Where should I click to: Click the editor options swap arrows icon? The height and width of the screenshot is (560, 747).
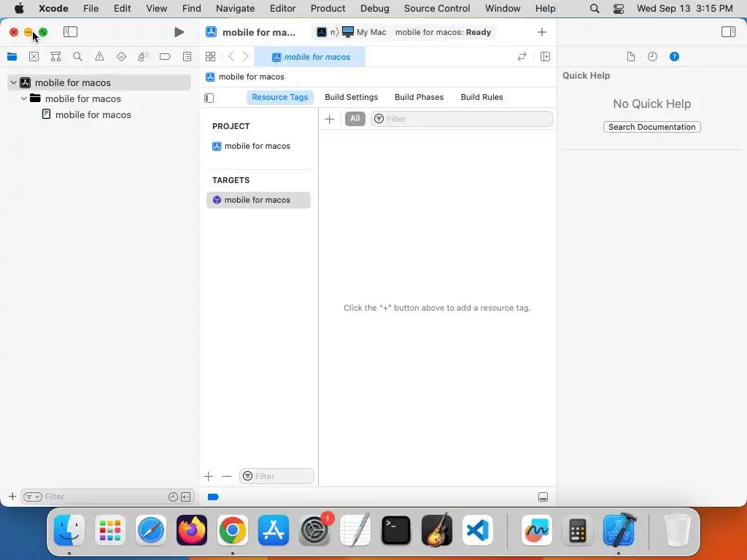(522, 57)
